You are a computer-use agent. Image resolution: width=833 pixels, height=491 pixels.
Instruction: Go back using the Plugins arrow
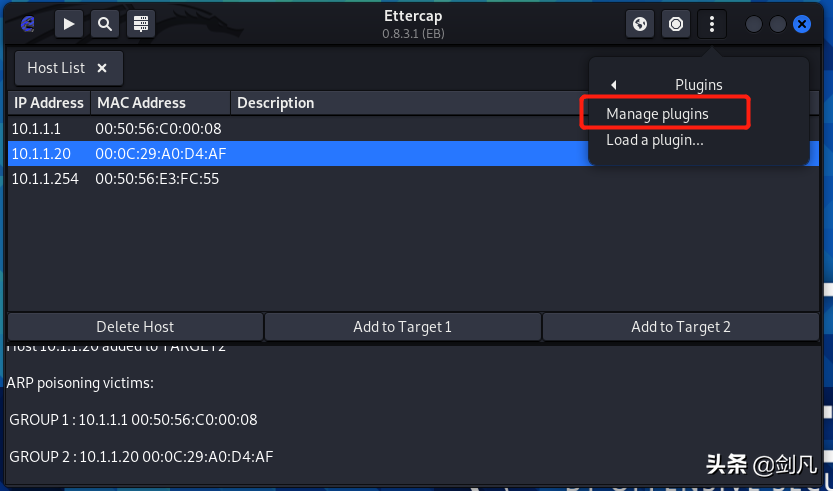pyautogui.click(x=614, y=85)
